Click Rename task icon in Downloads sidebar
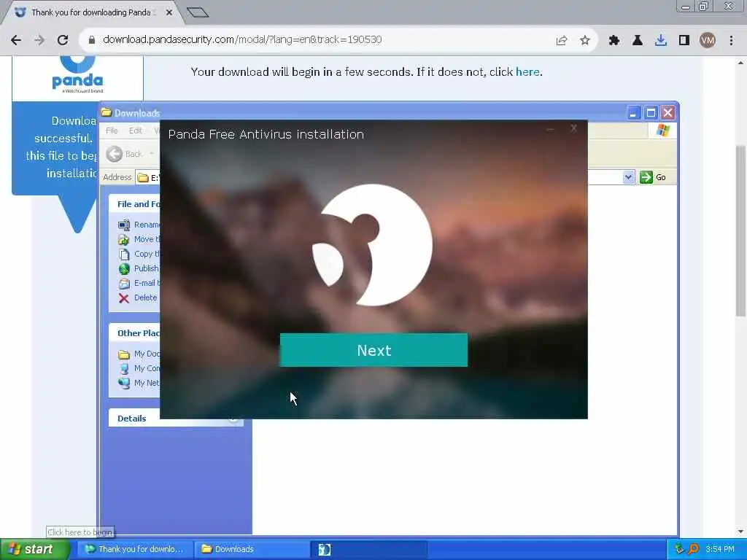747x560 pixels. click(x=124, y=225)
